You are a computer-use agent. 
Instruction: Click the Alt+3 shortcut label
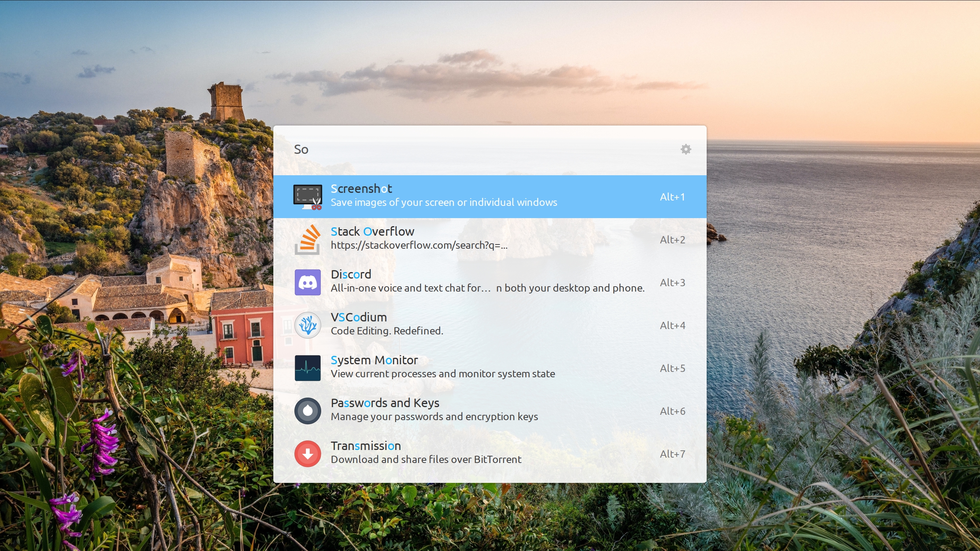673,282
